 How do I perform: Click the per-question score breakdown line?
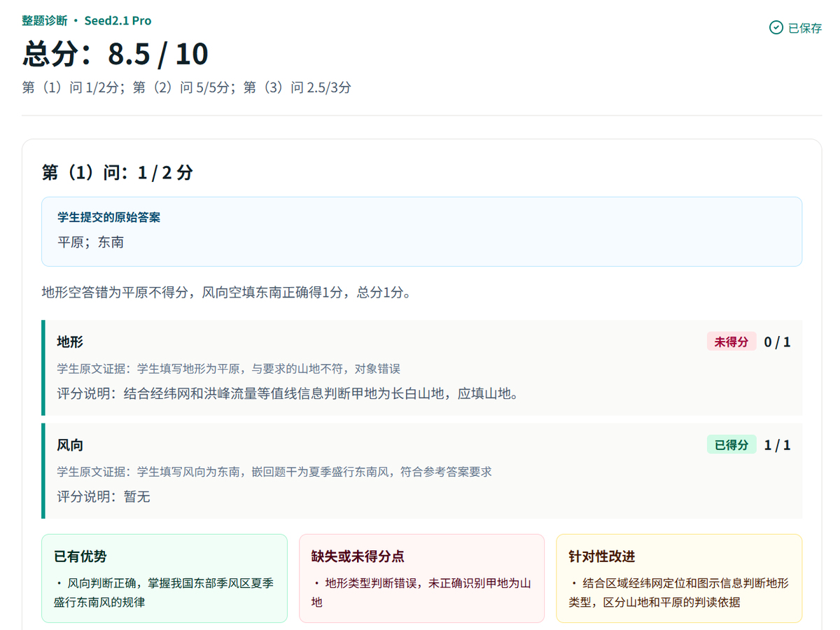(187, 87)
